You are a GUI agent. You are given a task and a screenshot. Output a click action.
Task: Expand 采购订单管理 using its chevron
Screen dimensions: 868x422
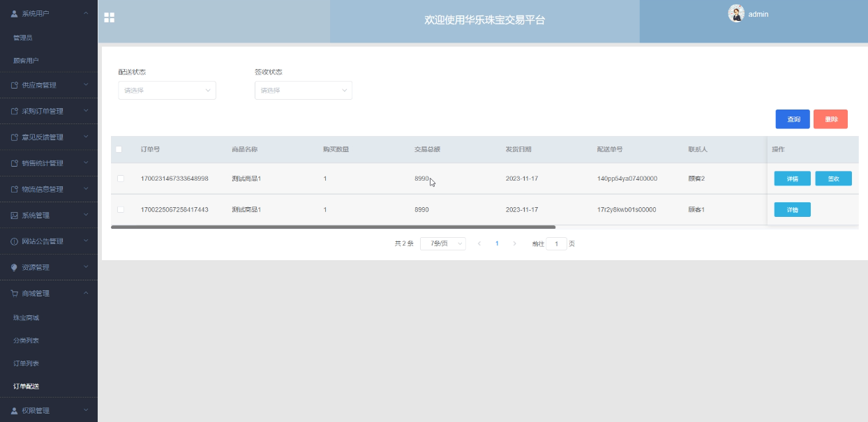click(86, 111)
